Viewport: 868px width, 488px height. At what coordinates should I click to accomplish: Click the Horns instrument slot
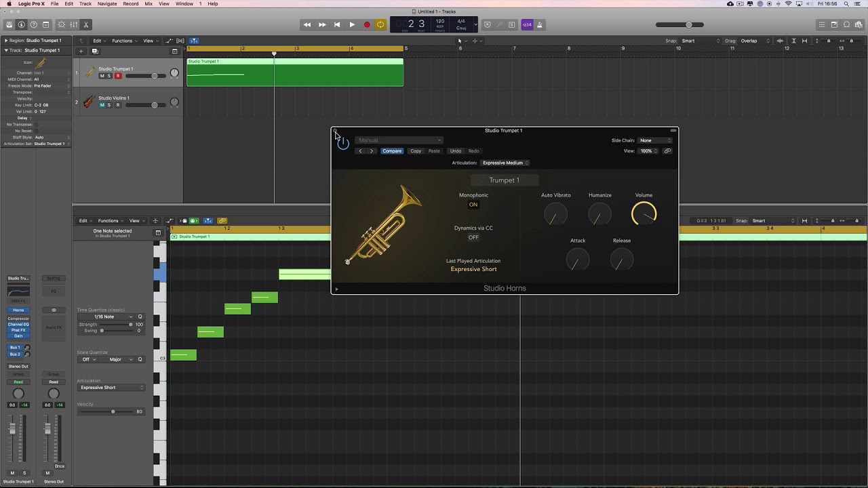18,310
